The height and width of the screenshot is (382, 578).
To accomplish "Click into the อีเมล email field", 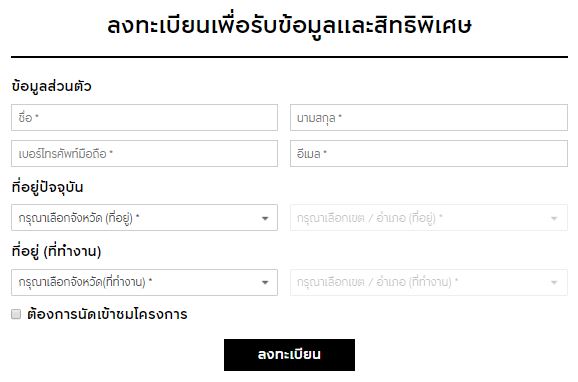I will [429, 153].
